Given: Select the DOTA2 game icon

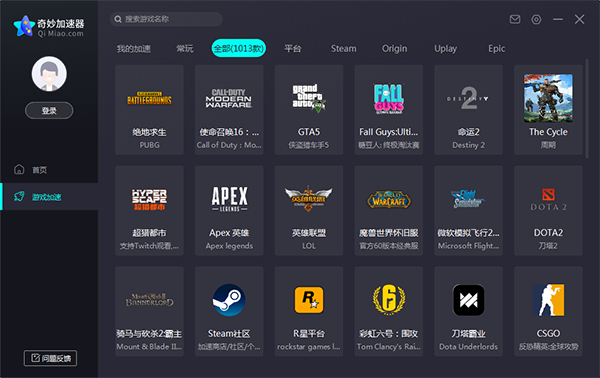Looking at the screenshot, I should [548, 200].
